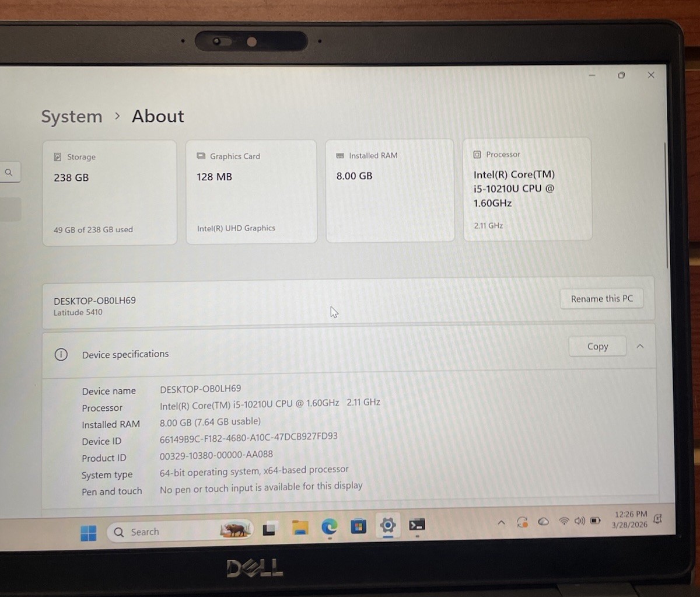The width and height of the screenshot is (700, 597).
Task: Click the taskbar Search box
Action: pyautogui.click(x=180, y=531)
